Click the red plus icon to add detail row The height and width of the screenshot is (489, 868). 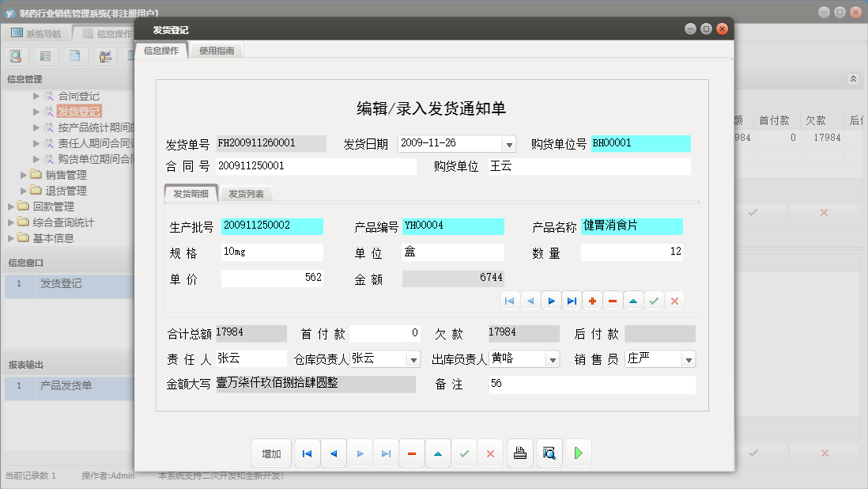tap(593, 301)
